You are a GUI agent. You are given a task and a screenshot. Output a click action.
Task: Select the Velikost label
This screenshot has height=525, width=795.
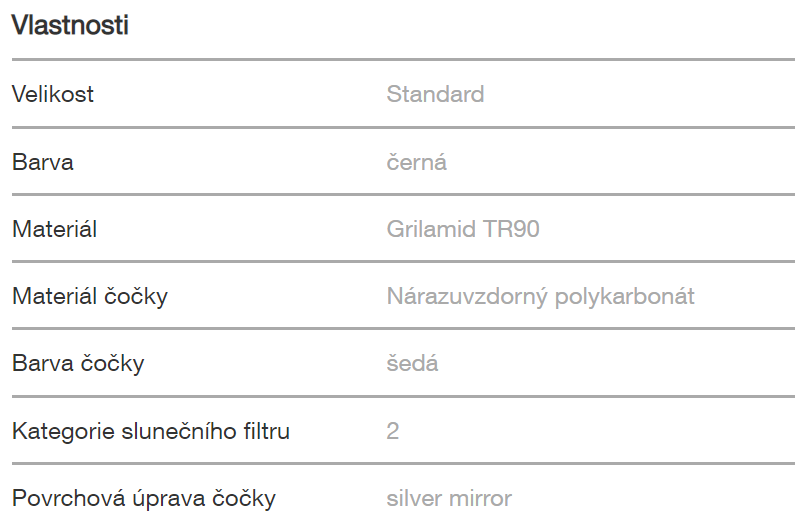[x=53, y=94]
